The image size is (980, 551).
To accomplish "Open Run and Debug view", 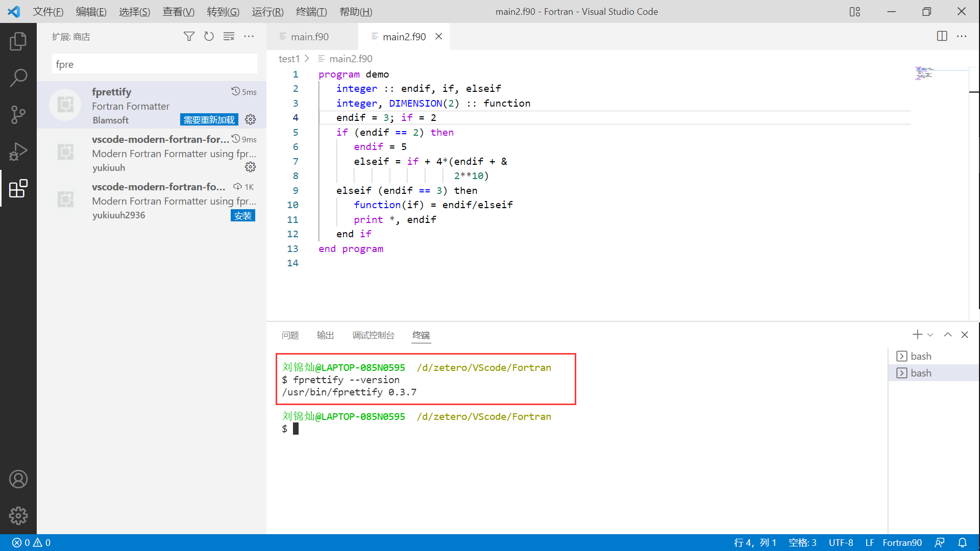I will (x=18, y=152).
